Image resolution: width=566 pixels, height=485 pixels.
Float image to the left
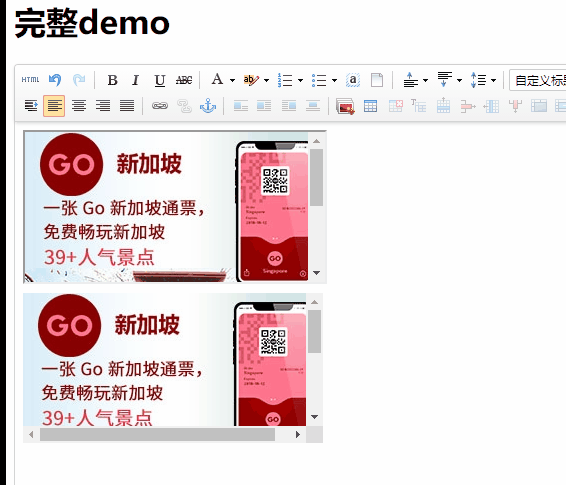point(264,106)
